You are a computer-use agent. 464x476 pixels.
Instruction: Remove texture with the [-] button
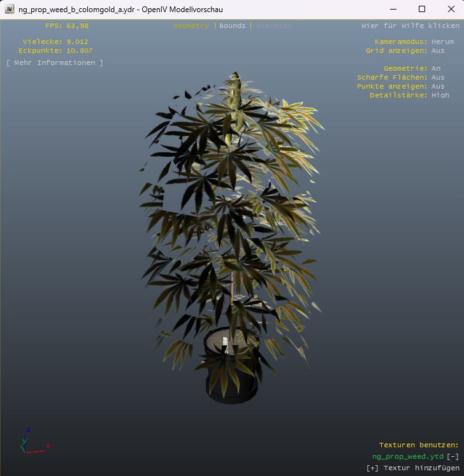(x=453, y=457)
